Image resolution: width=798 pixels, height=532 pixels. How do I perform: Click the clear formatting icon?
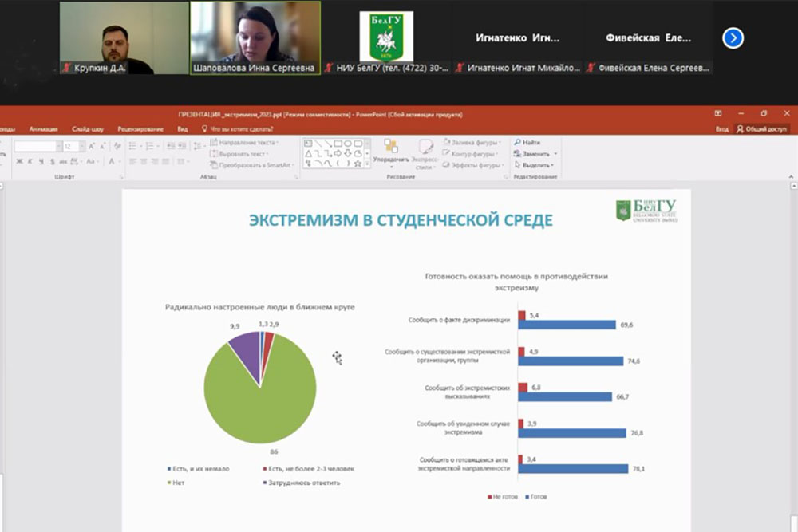pos(116,147)
